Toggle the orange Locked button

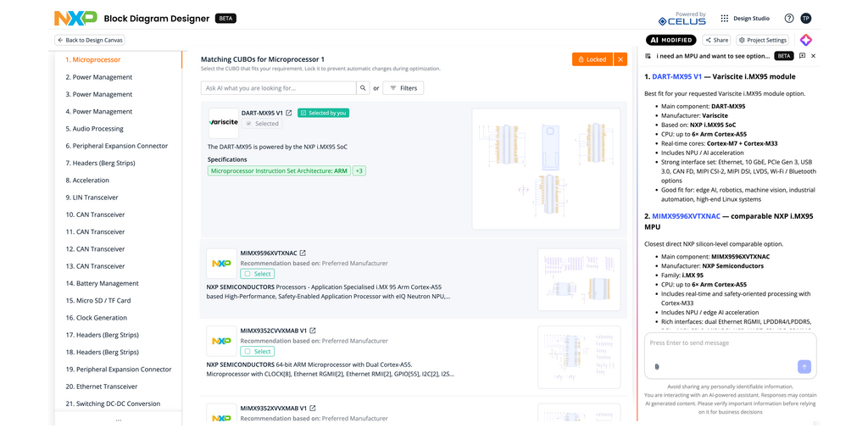(x=593, y=59)
